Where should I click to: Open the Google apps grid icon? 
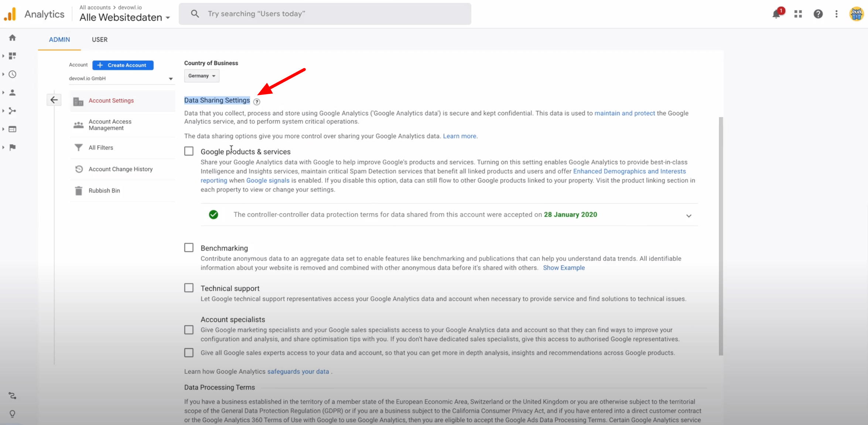pos(798,14)
